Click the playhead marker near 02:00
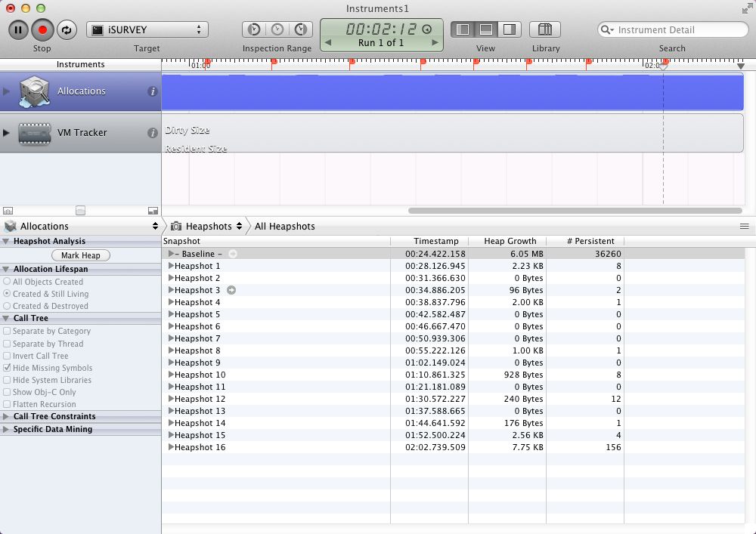The image size is (756, 534). pos(664,67)
